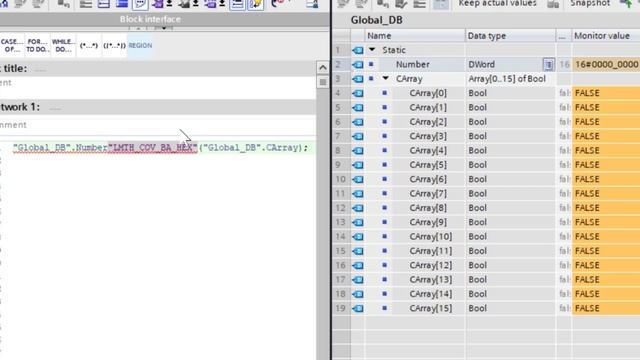Click the up arrow of editor scrollbar
This screenshot has width=640, height=360.
tap(322, 67)
